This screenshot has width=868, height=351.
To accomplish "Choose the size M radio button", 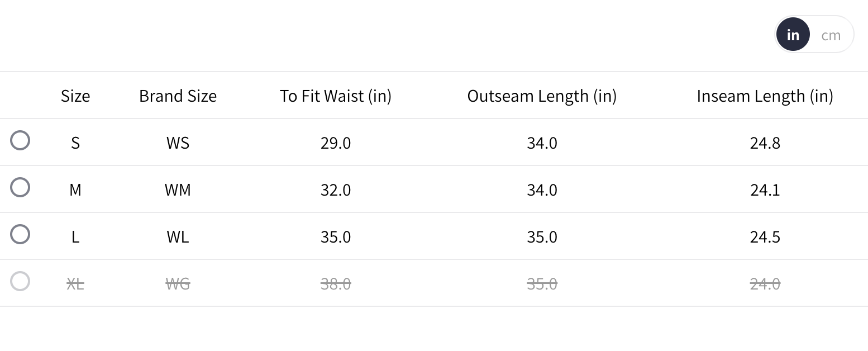I will [20, 187].
